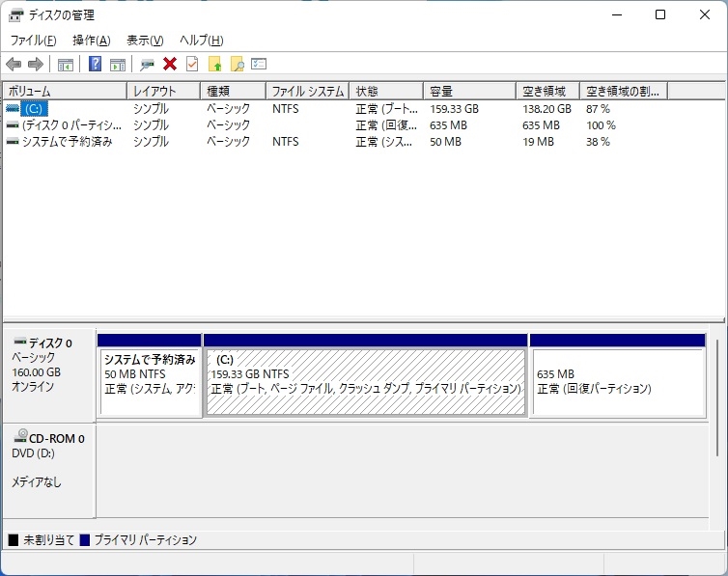Click the navy プライマリ パーティション legend swatch
Screen dimensions: 728x576
pyautogui.click(x=85, y=540)
